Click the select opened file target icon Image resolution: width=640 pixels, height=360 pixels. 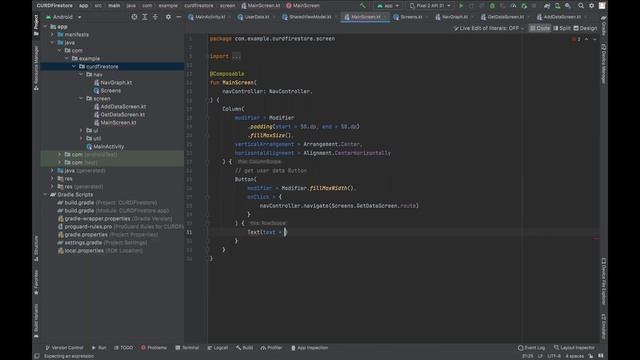(134, 17)
